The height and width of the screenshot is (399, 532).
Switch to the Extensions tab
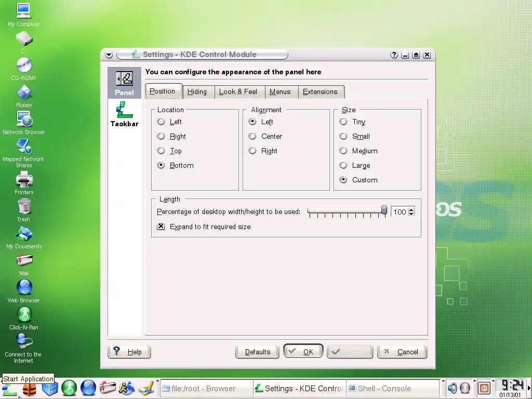pos(320,91)
